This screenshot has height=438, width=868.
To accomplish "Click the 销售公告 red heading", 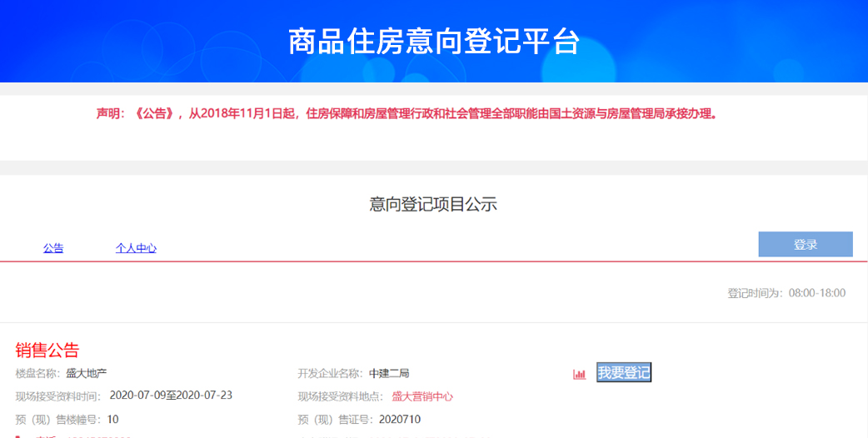I will click(x=47, y=350).
